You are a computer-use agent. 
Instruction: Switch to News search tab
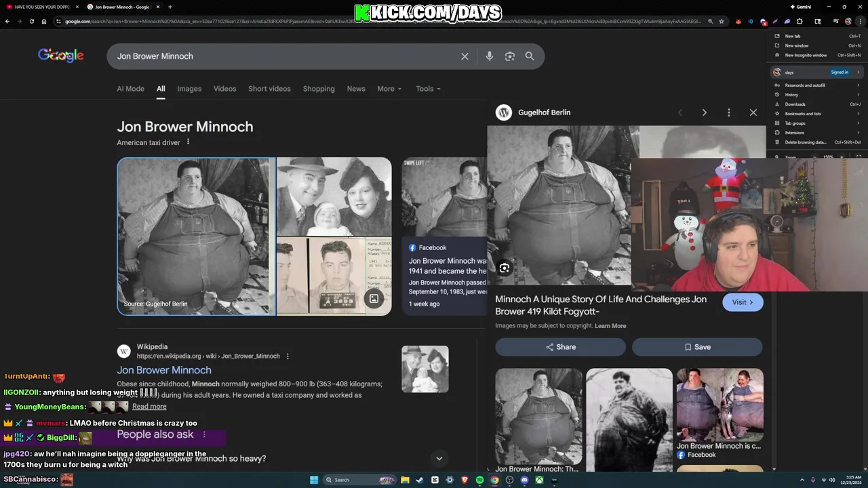[356, 89]
